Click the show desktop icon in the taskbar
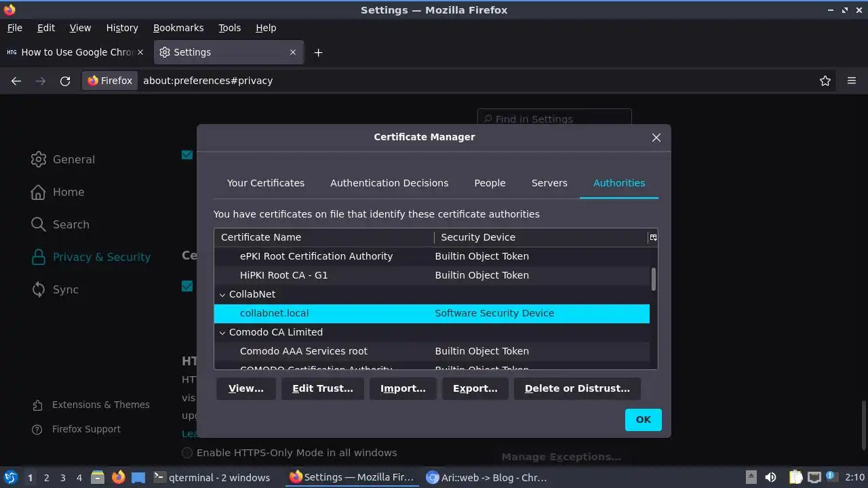 (x=138, y=477)
